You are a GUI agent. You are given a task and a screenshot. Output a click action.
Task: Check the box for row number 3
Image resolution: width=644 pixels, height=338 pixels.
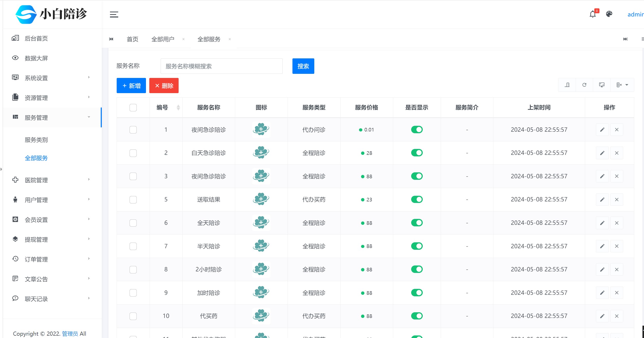coord(133,176)
